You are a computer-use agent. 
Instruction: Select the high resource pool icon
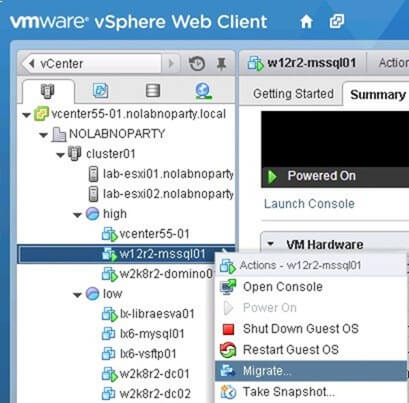coord(92,214)
